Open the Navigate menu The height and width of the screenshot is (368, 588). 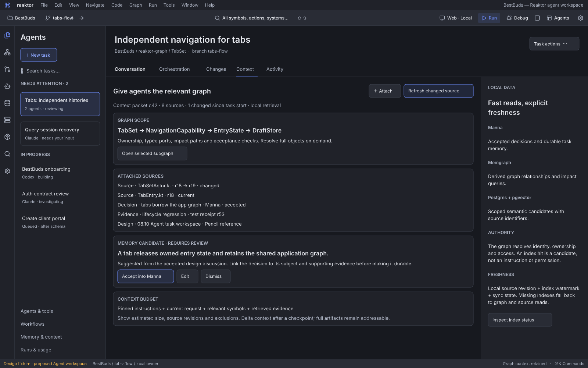(95, 5)
